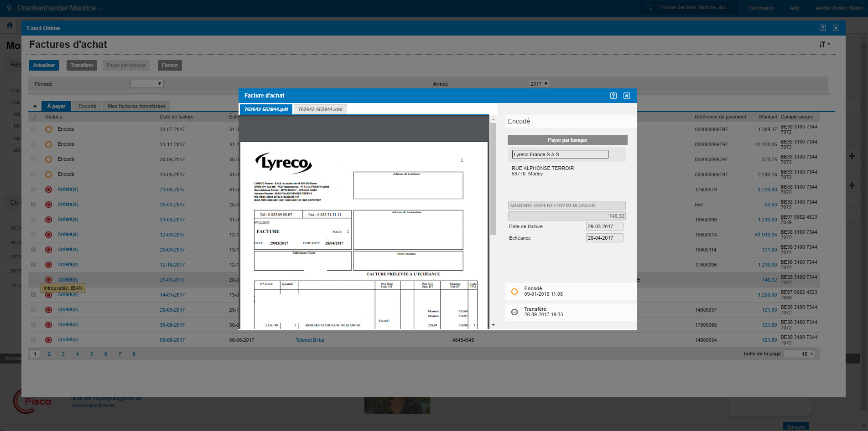Check the box for the 21-08-2017 Arriéré(s) row
868x431 pixels.
(33, 189)
